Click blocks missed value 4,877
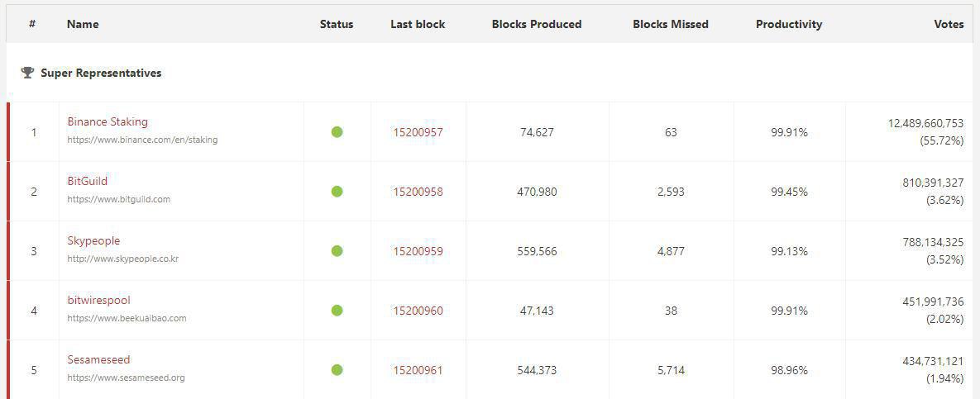Screen dimensions: 980x399 point(671,252)
